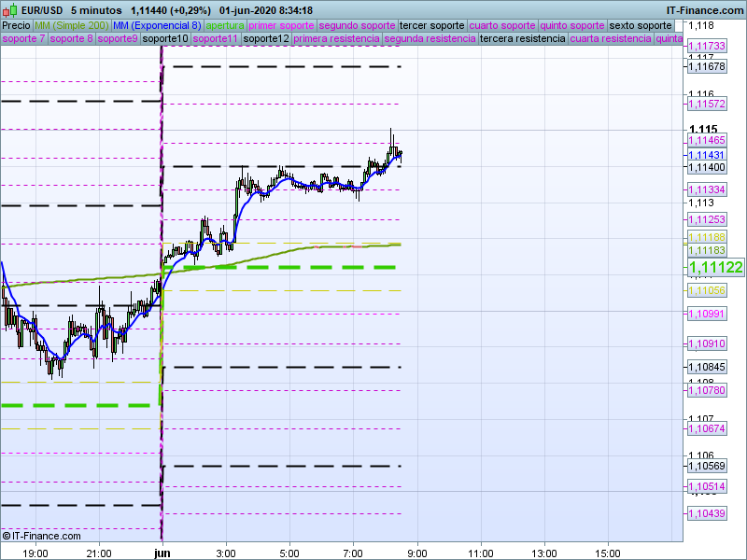Image resolution: width=747 pixels, height=560 pixels.
Task: Click the 1,10439 price tag
Action: (707, 513)
